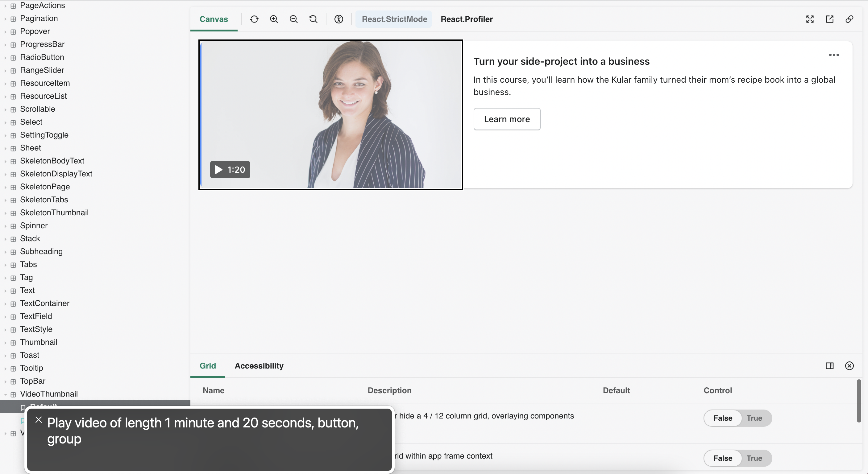Enter full screen mode
The image size is (868, 474).
coord(810,19)
